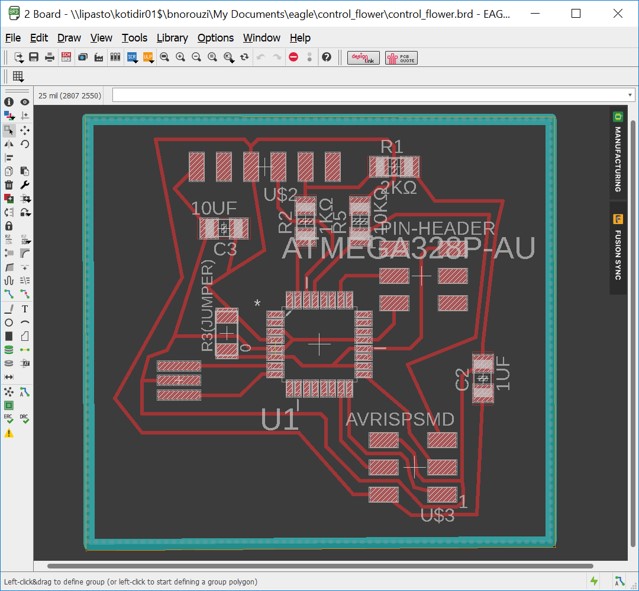
Task: Open the Errors warning triangle
Action: click(x=9, y=433)
